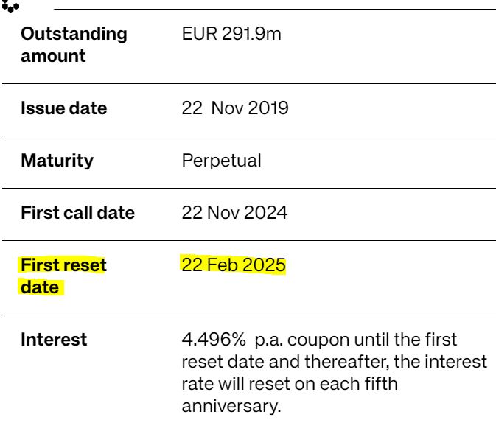Select the First call date label
The image size is (496, 448).
78,212
